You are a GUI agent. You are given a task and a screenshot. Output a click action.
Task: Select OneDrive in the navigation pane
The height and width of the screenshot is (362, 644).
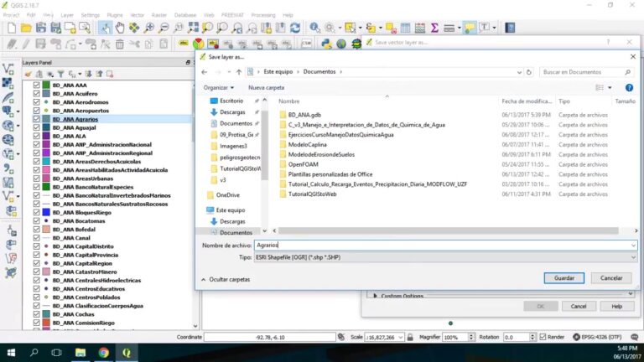tap(224, 195)
